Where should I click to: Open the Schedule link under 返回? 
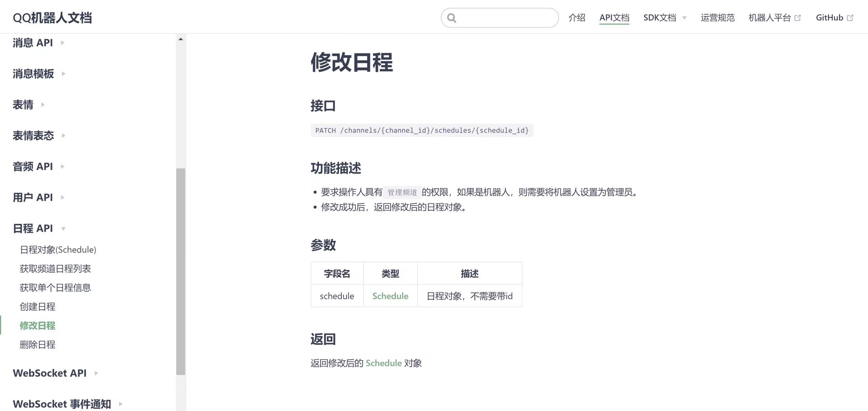click(x=383, y=363)
